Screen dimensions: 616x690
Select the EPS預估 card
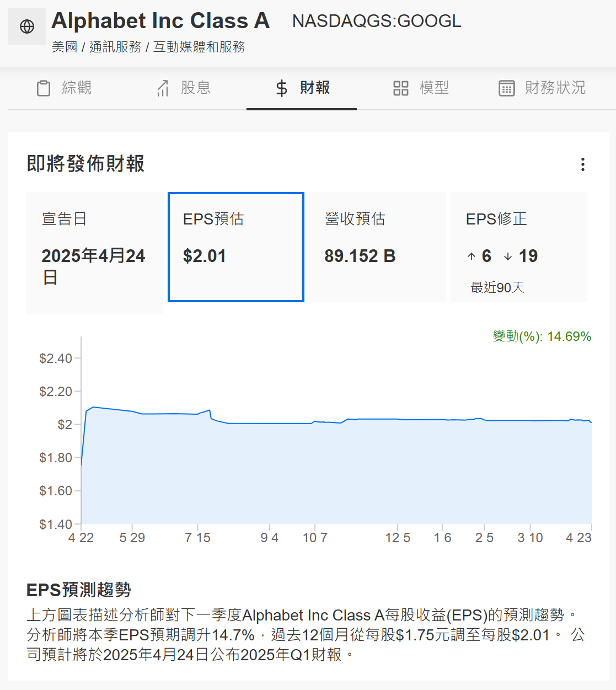click(x=236, y=247)
